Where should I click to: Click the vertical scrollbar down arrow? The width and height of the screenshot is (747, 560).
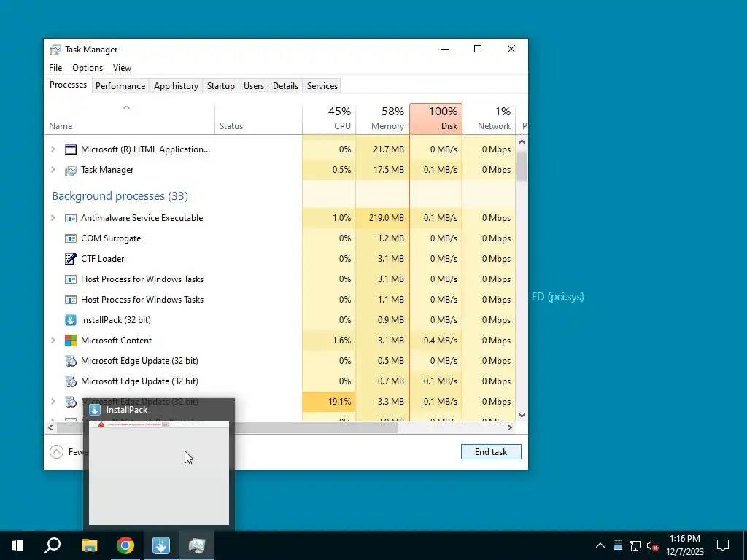[522, 415]
